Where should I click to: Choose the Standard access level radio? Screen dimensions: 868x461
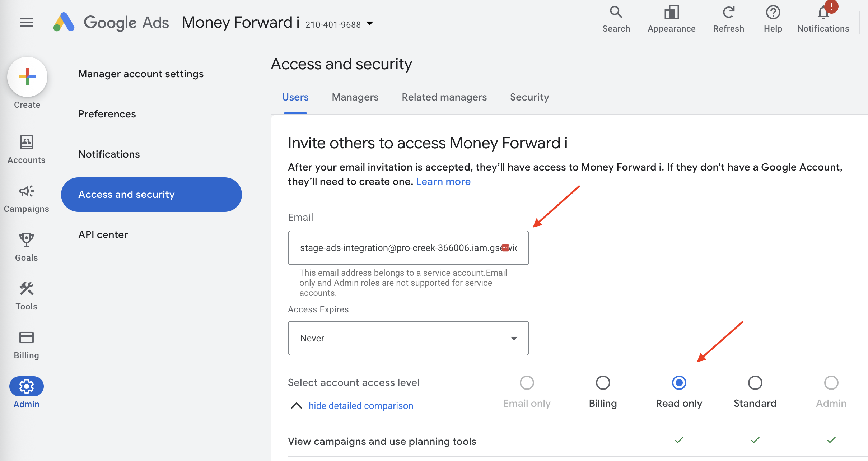point(755,383)
